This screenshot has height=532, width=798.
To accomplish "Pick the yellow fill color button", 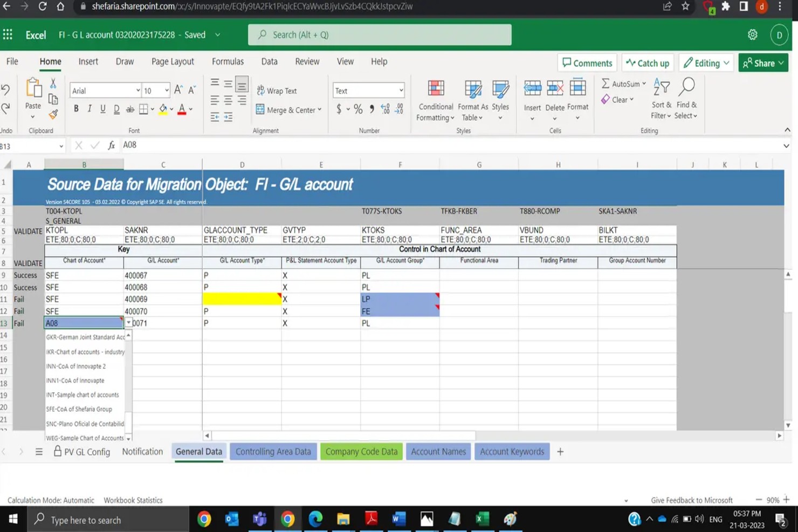I will click(163, 109).
